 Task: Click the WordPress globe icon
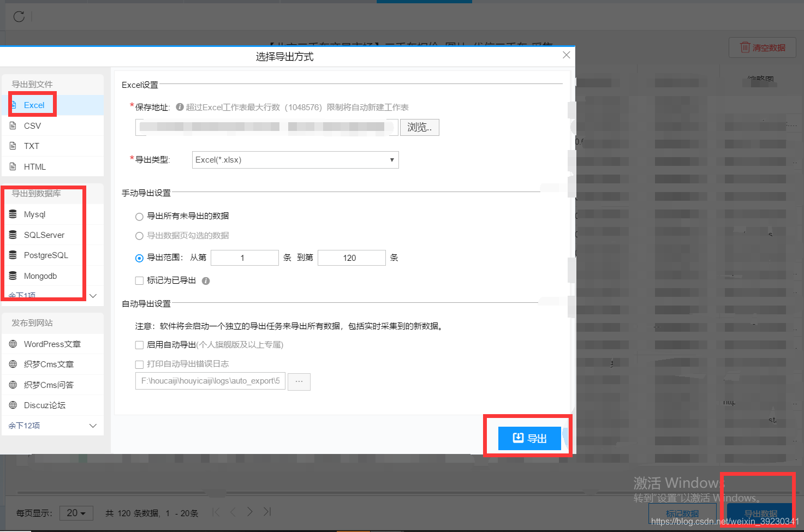(13, 344)
